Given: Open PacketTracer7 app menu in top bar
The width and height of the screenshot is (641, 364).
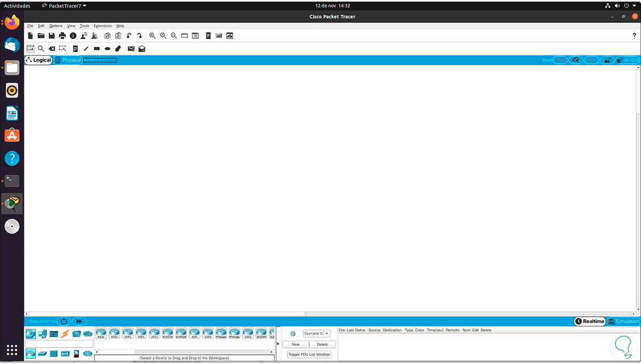Looking at the screenshot, I should coord(64,5).
